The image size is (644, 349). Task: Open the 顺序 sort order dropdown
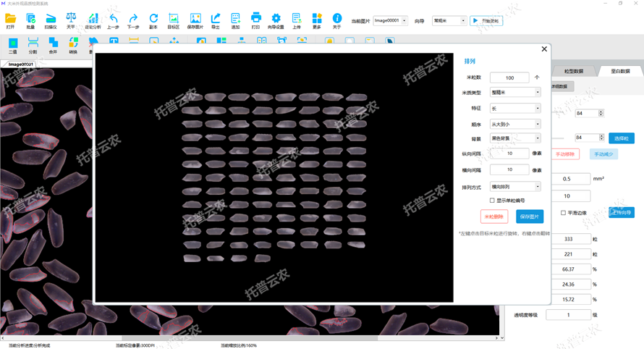[514, 124]
